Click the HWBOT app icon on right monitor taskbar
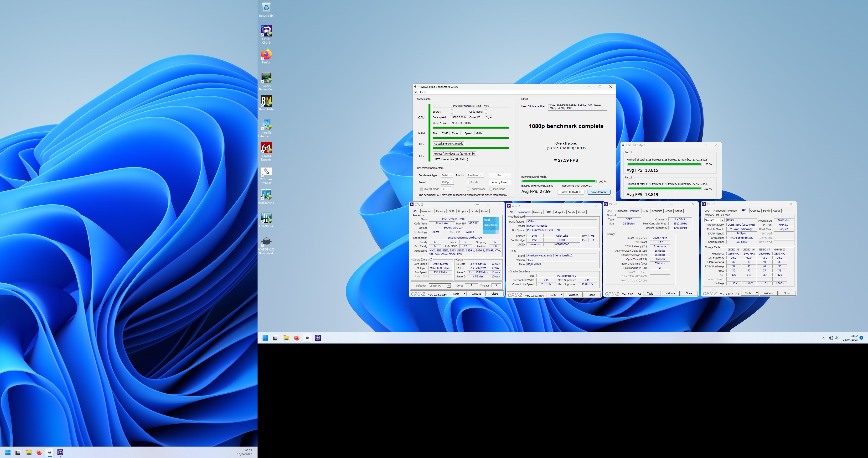This screenshot has width=868, height=458. pos(307,338)
